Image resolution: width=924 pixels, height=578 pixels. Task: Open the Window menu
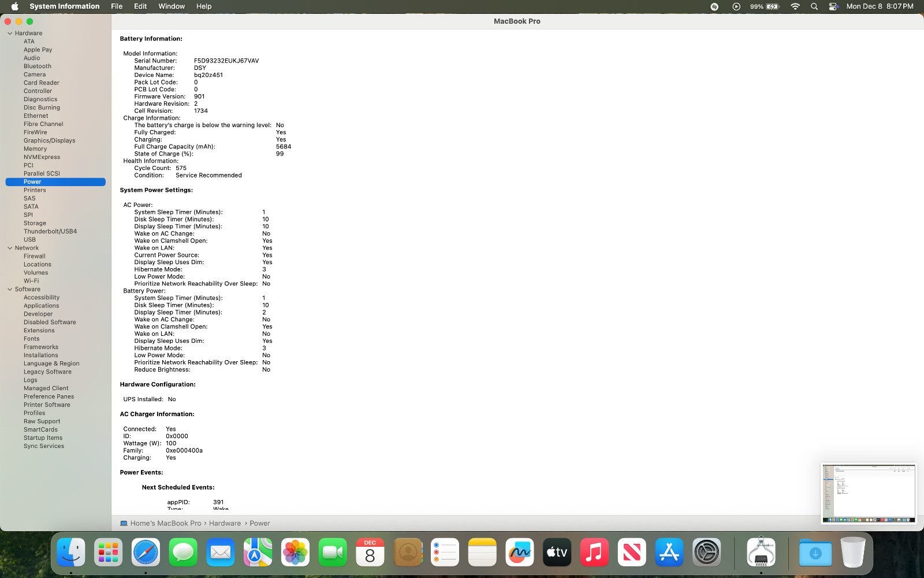[172, 6]
